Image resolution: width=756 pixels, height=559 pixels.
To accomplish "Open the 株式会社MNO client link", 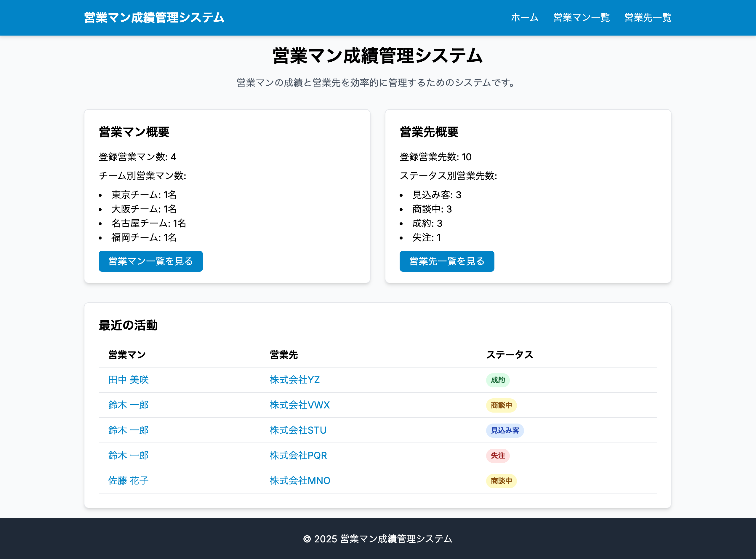I will [x=299, y=480].
